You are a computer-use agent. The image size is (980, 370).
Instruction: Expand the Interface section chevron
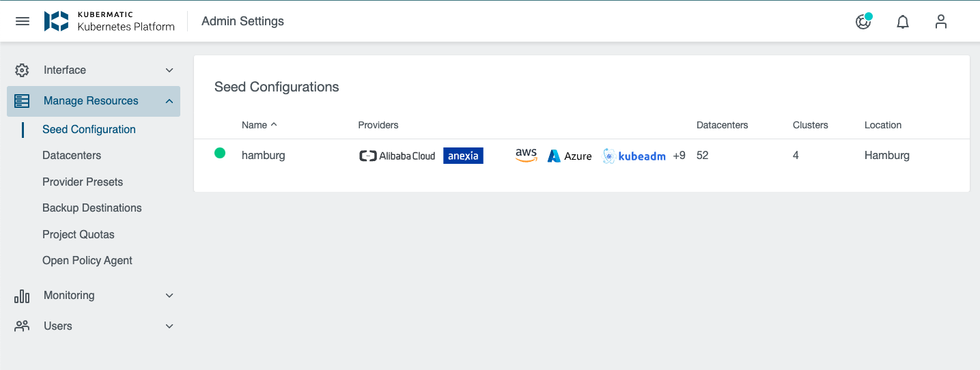(169, 70)
